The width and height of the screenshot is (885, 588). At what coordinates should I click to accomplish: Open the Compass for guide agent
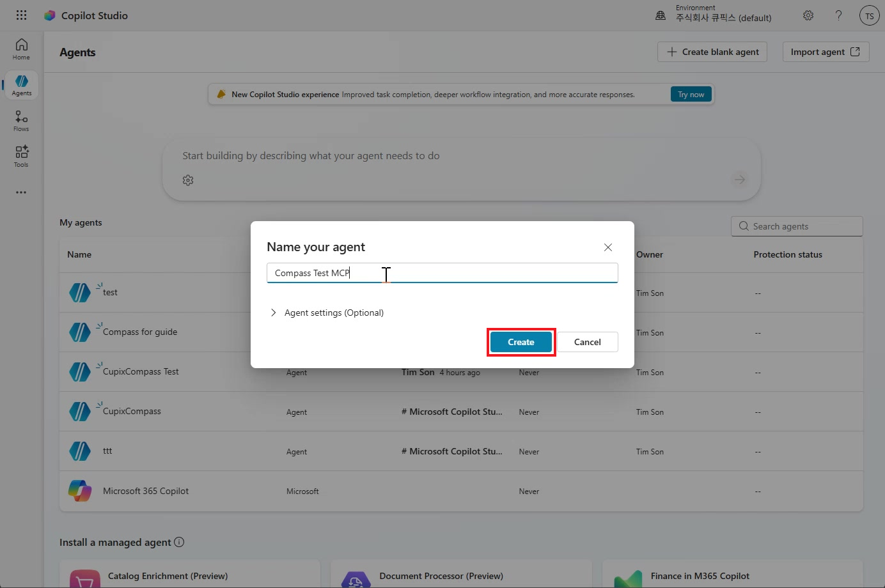(140, 332)
